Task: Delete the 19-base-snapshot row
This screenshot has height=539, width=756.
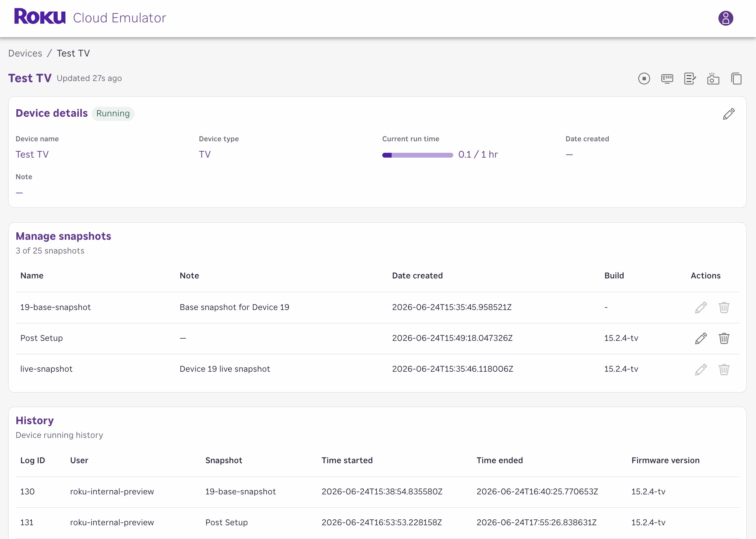Action: click(x=724, y=307)
